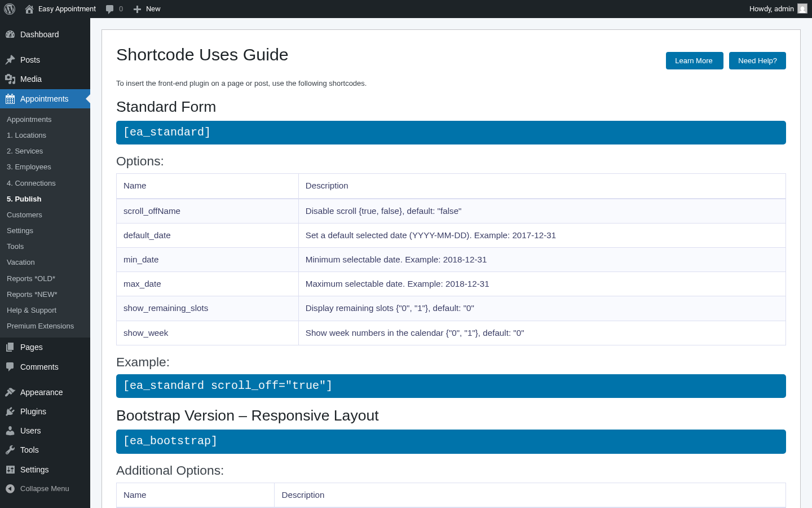This screenshot has height=508, width=812.
Task: Open 2. Services submenu
Action: pos(25,151)
